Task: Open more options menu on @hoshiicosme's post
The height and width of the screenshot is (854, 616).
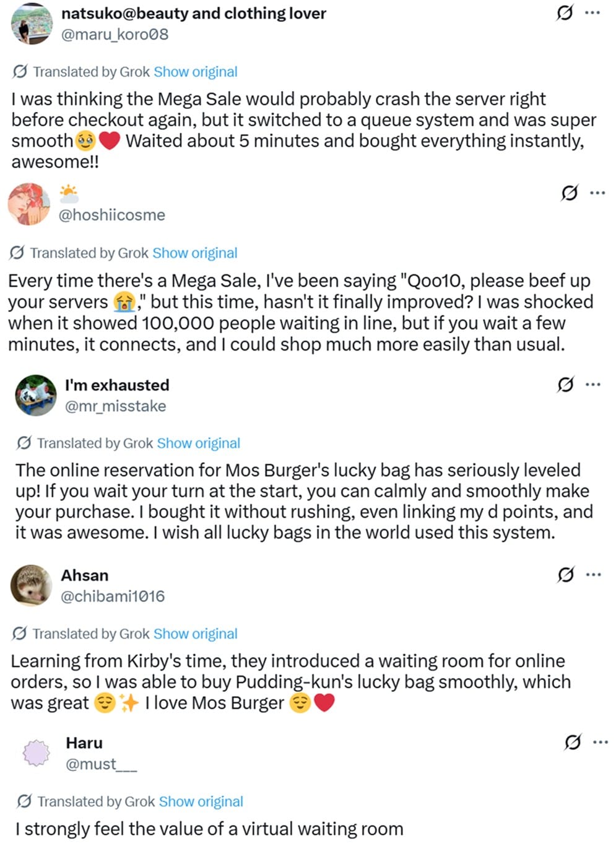Action: click(597, 193)
